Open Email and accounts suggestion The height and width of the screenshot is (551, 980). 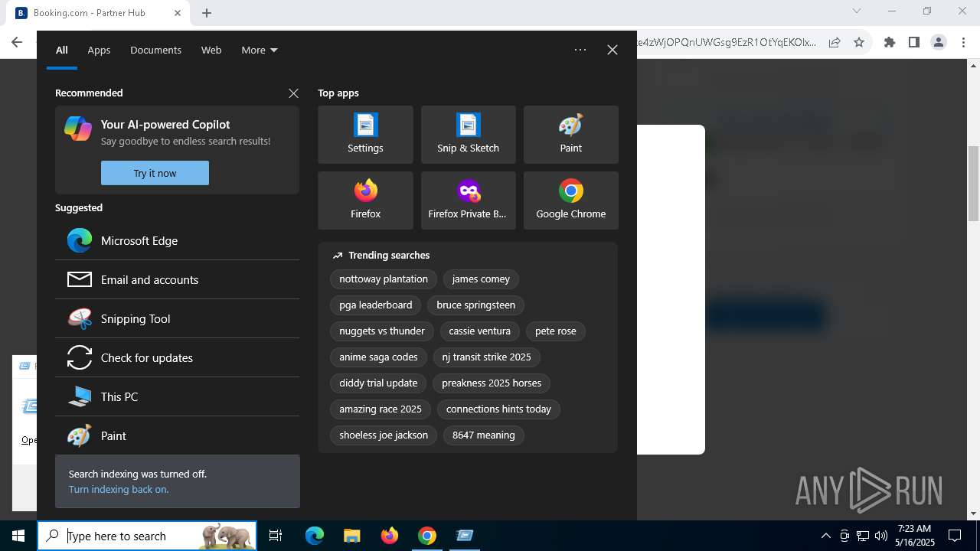177,279
